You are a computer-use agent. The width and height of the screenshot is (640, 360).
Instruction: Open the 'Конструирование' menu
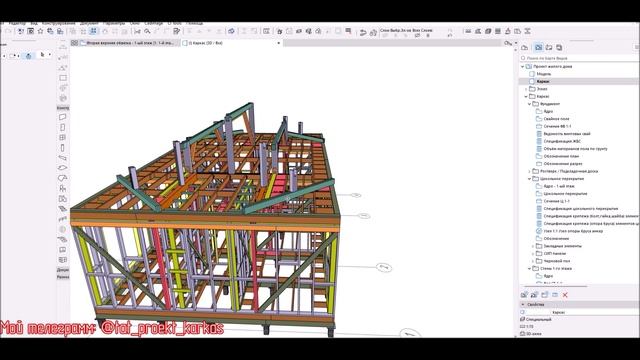(x=59, y=24)
